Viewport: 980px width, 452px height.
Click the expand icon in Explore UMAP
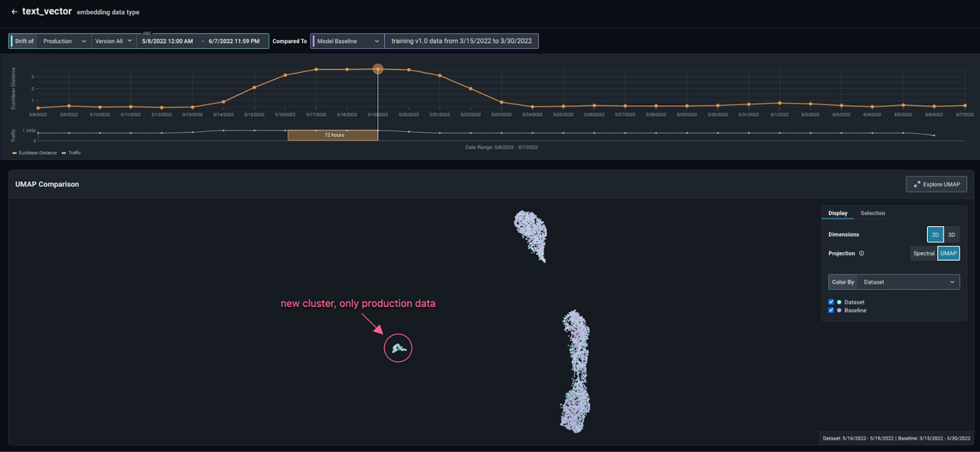click(x=917, y=184)
